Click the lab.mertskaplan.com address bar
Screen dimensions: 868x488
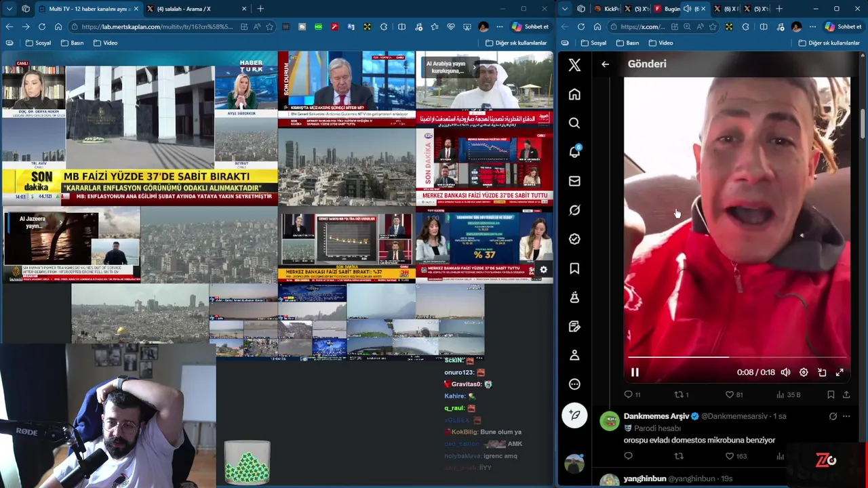[x=159, y=26]
